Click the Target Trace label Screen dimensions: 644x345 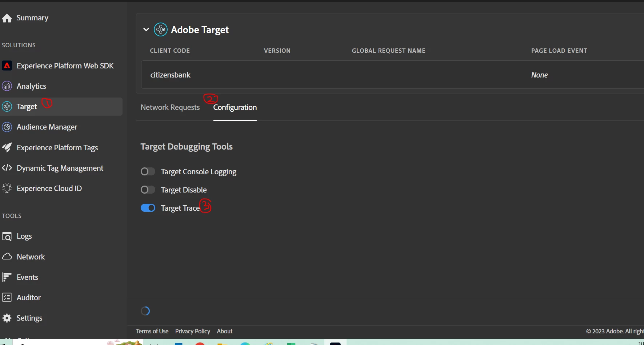180,208
